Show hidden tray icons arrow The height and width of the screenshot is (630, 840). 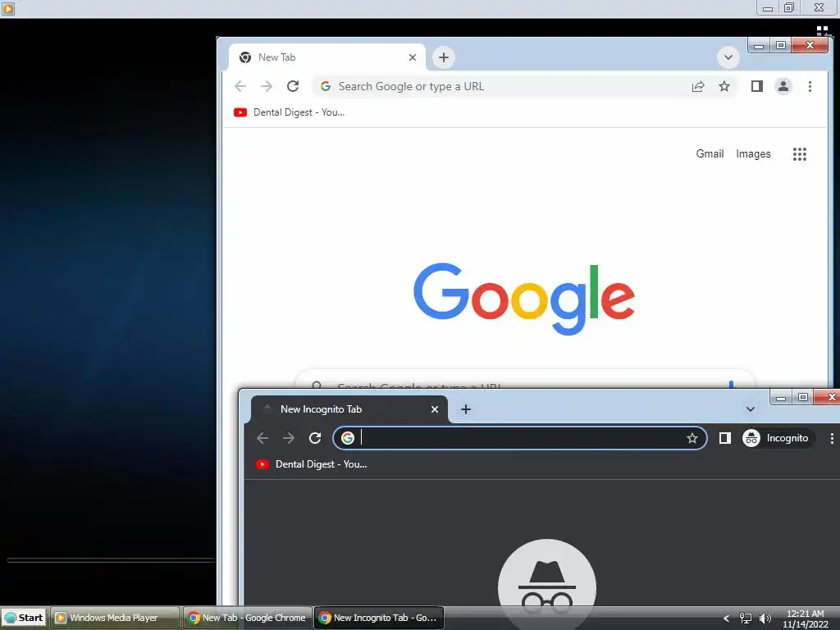click(727, 619)
